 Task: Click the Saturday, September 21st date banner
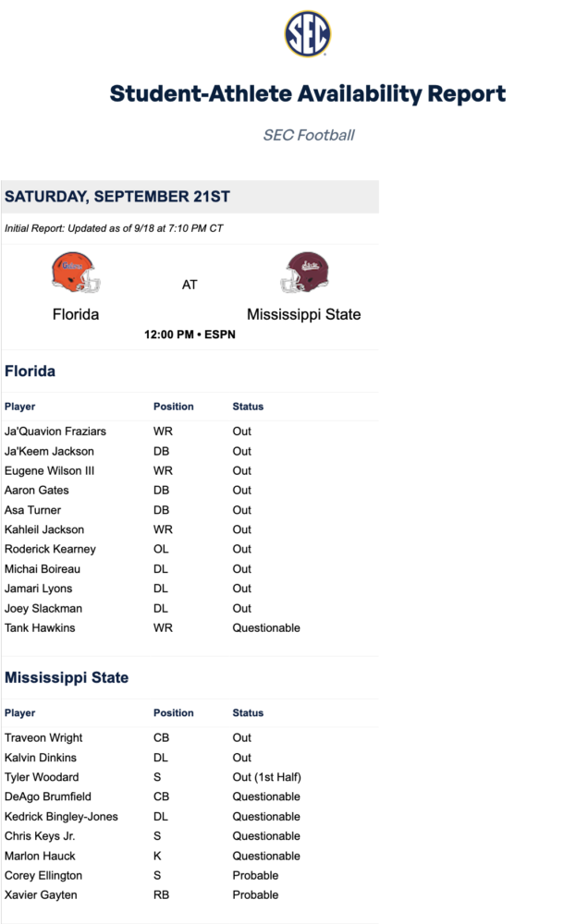click(117, 197)
